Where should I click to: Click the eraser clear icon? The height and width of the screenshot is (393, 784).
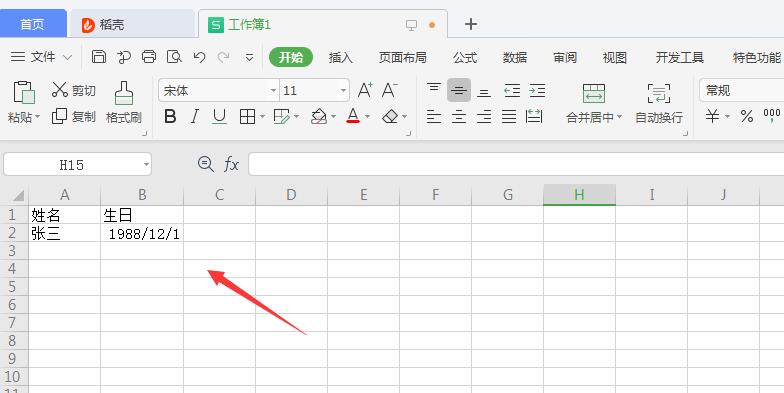(x=390, y=117)
